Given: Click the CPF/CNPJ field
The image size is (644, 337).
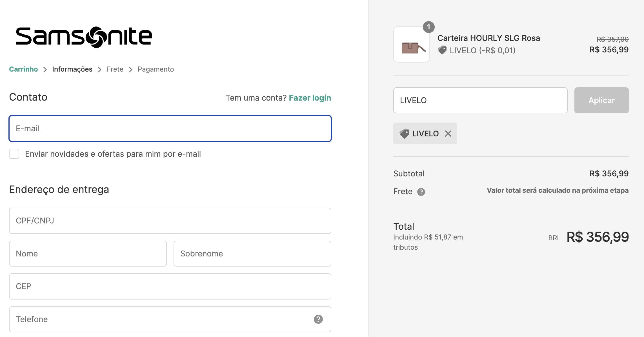Looking at the screenshot, I should coord(170,221).
